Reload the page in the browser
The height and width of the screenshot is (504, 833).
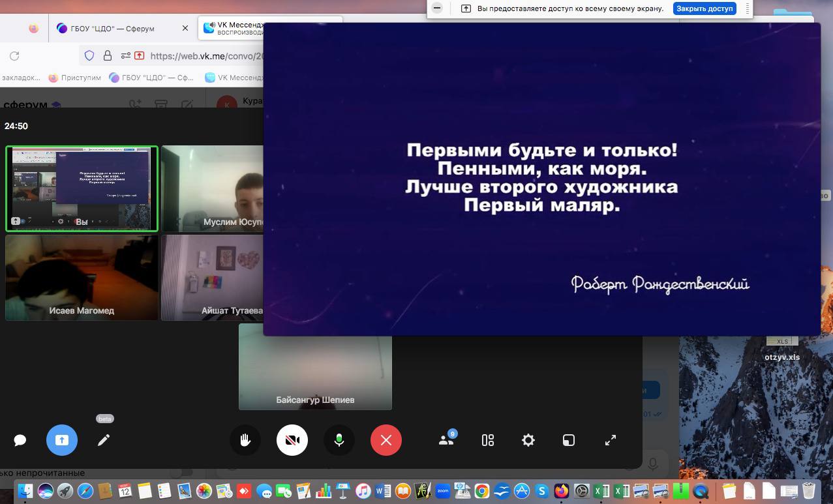(x=14, y=56)
